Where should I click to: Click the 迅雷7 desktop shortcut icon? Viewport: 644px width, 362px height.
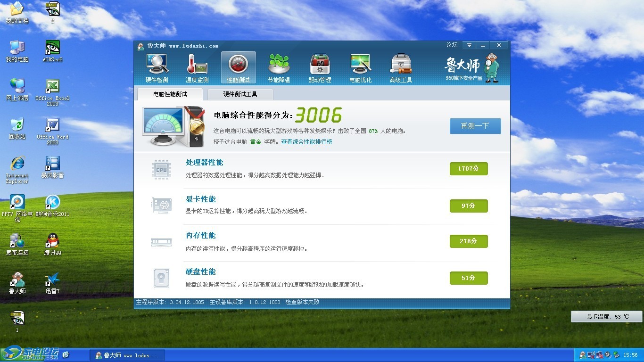coord(53,280)
